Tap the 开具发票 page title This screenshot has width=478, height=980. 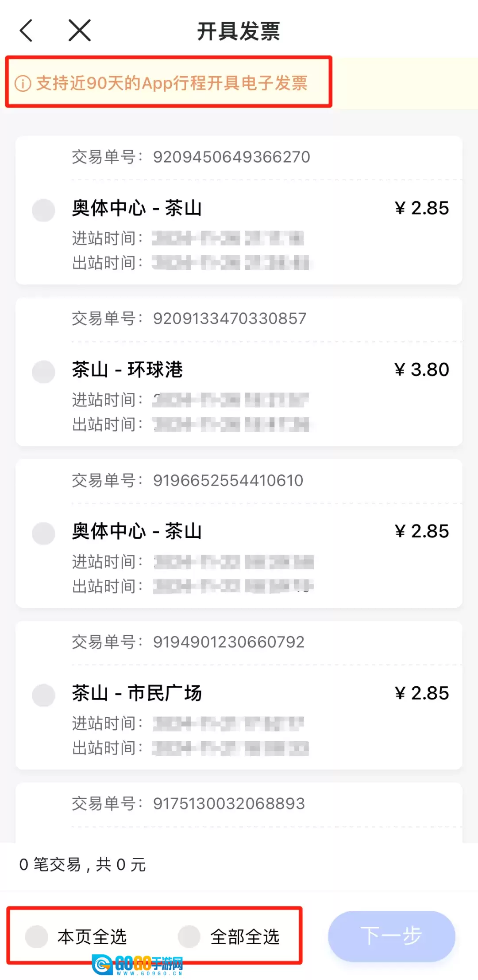click(239, 31)
